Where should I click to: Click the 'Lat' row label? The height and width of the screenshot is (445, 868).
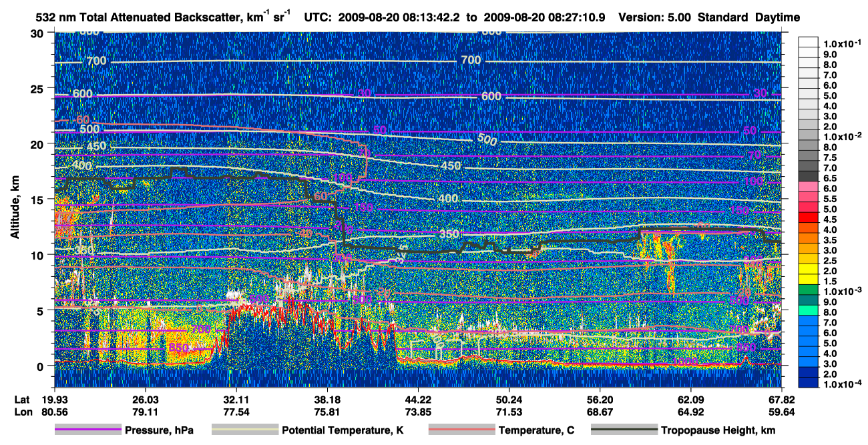22,399
